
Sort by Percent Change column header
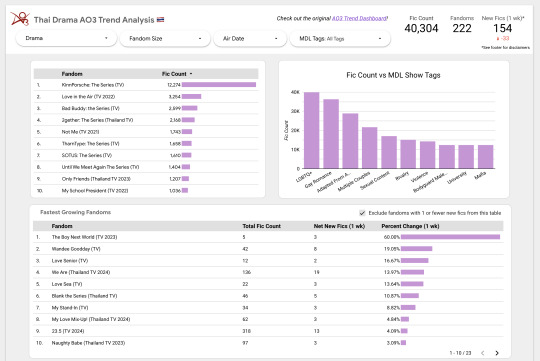pos(410,226)
